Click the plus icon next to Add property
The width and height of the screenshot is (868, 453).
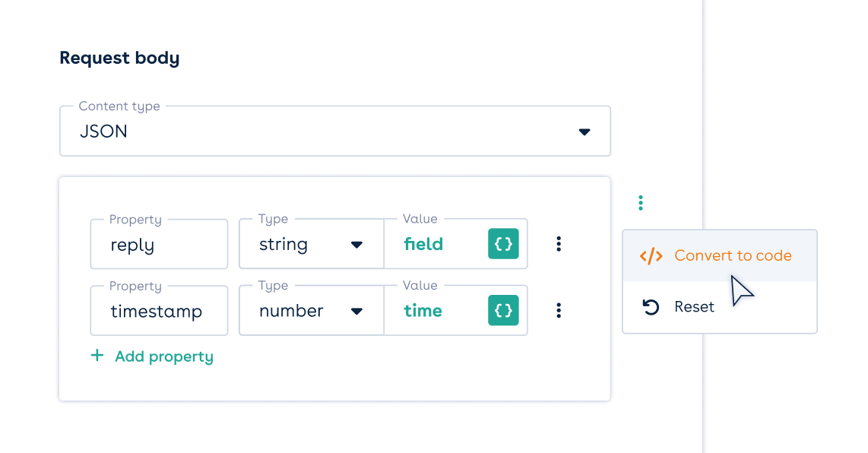click(x=97, y=356)
